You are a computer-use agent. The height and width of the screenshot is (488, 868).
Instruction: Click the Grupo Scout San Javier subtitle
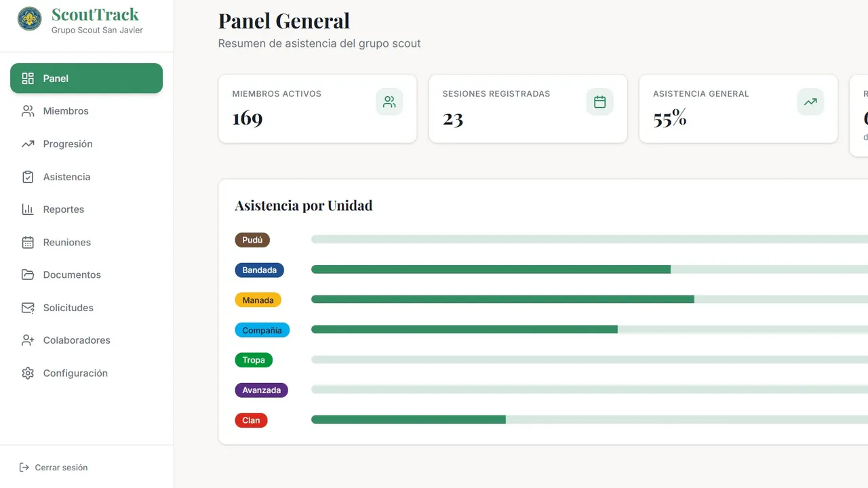pyautogui.click(x=97, y=30)
